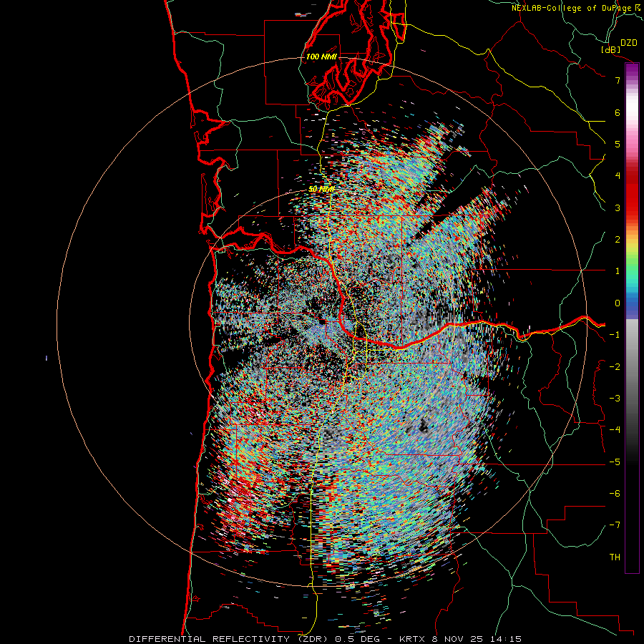Click the "7" value on color scale
The image size is (644, 644).
click(618, 80)
